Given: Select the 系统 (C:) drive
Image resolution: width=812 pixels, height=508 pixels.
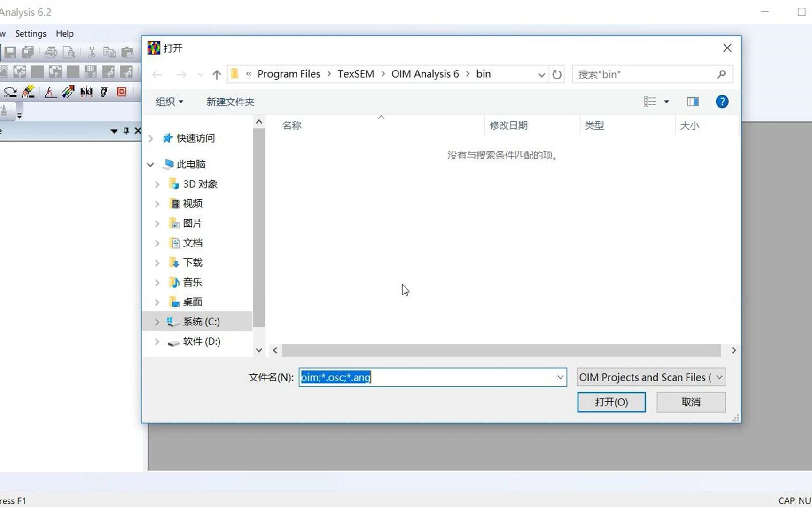Looking at the screenshot, I should pyautogui.click(x=201, y=322).
